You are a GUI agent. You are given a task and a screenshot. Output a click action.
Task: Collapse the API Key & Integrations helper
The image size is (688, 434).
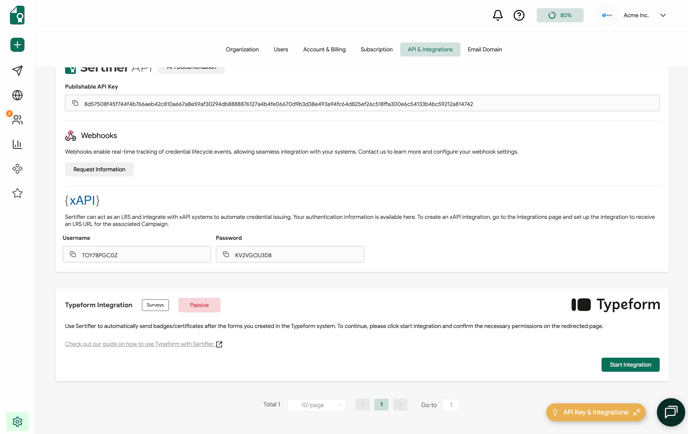[x=636, y=412]
